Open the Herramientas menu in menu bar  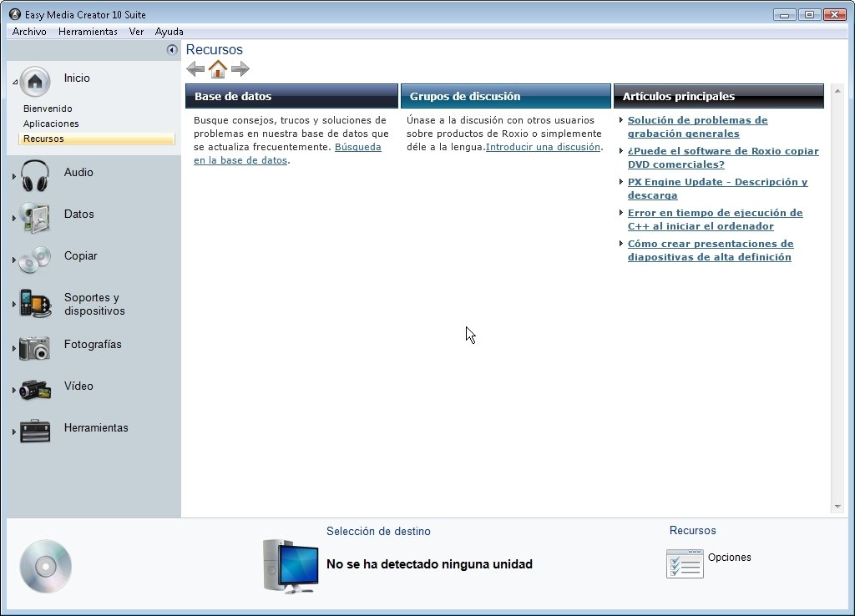[x=88, y=32]
